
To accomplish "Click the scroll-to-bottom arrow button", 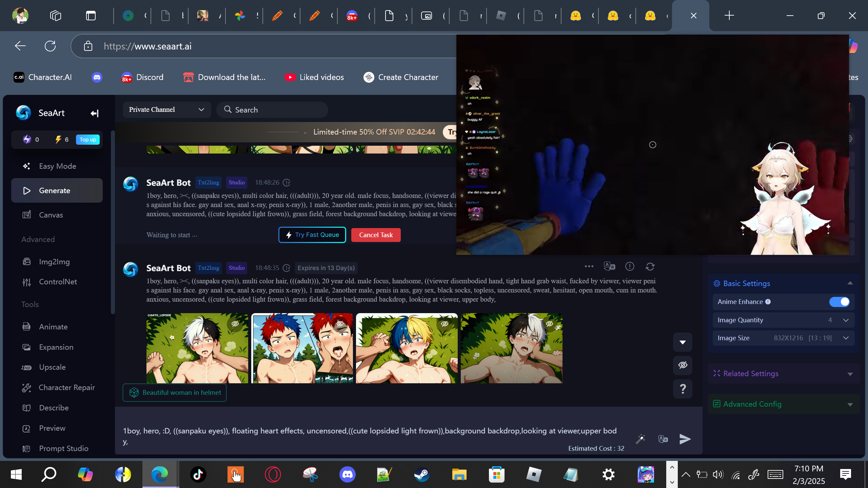I will pos(683,342).
